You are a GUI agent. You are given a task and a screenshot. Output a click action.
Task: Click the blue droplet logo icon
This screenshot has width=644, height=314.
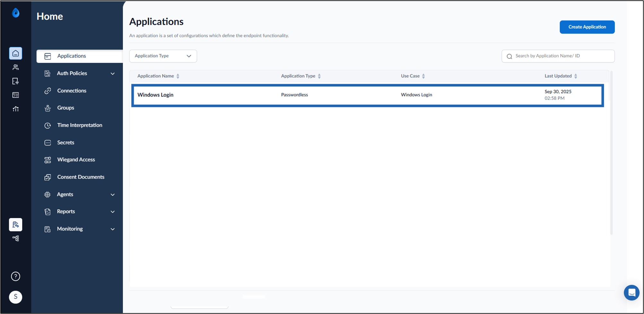tap(16, 13)
